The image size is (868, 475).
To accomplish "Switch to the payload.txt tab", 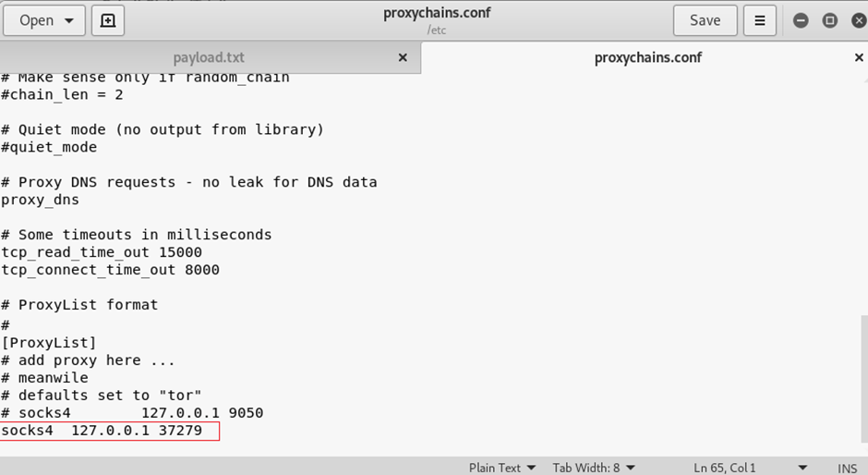I will pyautogui.click(x=210, y=57).
